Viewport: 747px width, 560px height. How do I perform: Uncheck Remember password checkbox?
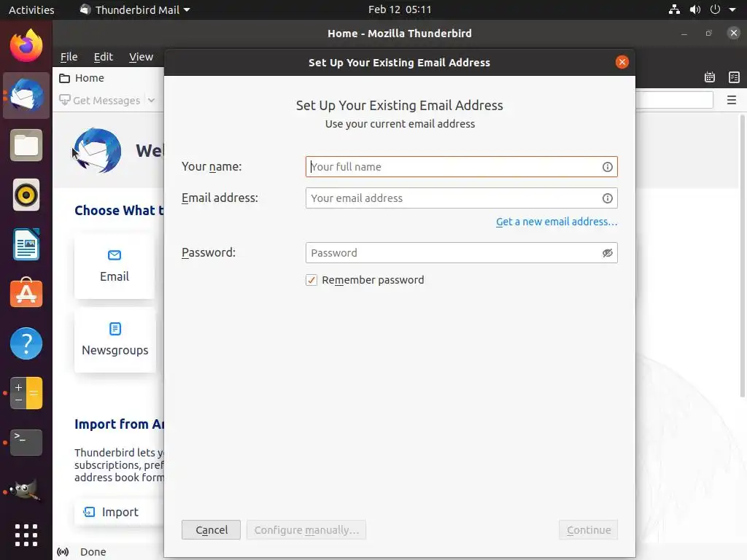(311, 280)
